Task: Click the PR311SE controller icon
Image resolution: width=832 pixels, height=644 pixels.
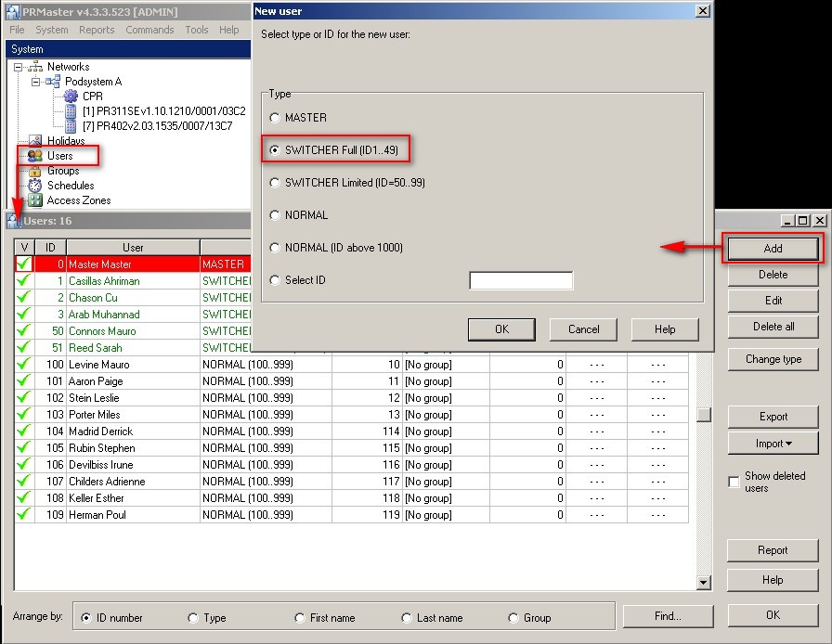Action: coord(71,110)
